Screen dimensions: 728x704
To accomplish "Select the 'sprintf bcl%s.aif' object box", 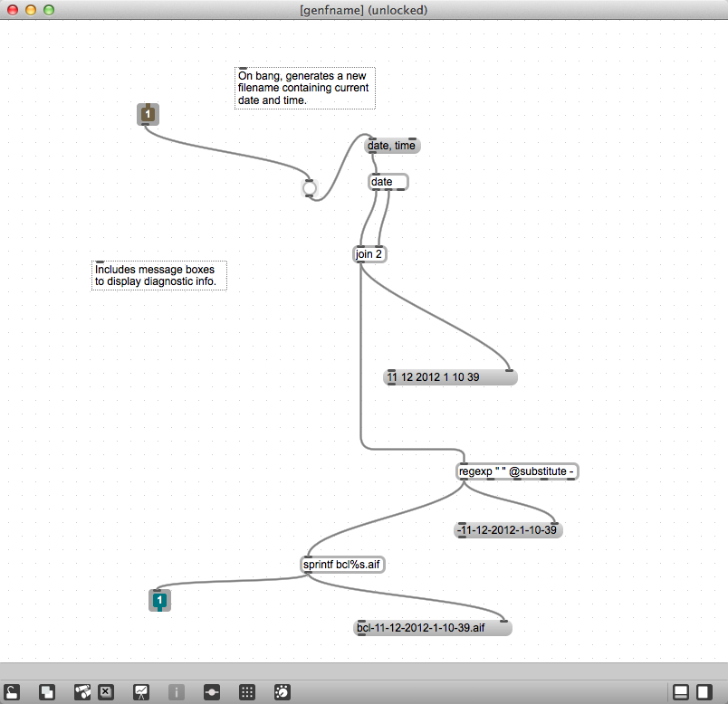I will pos(342,565).
